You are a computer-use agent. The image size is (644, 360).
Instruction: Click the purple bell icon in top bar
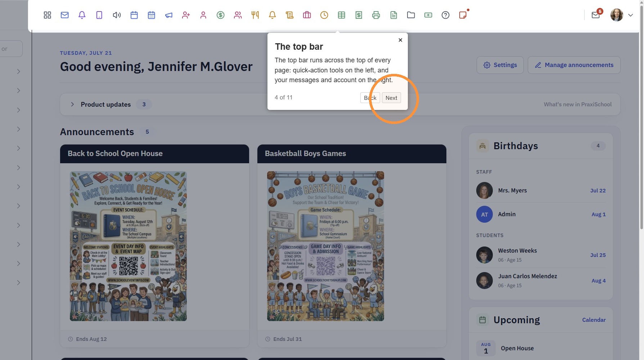[x=82, y=15]
